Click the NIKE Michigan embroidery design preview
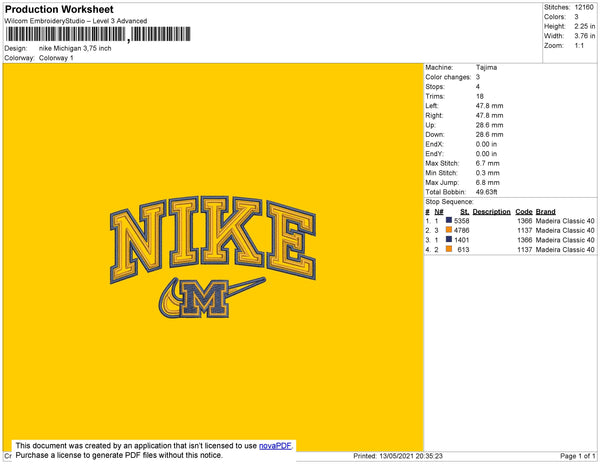Screen dimensions: 600x464 pos(213,257)
